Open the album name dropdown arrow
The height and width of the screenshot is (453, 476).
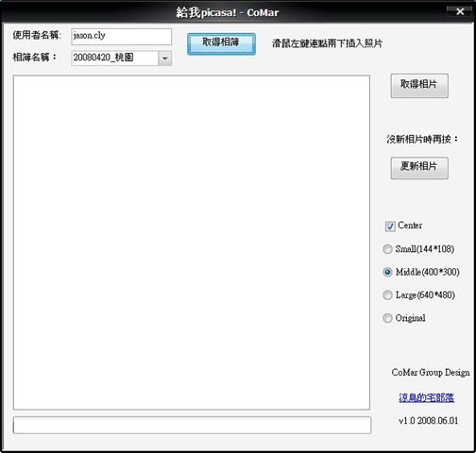coord(165,59)
